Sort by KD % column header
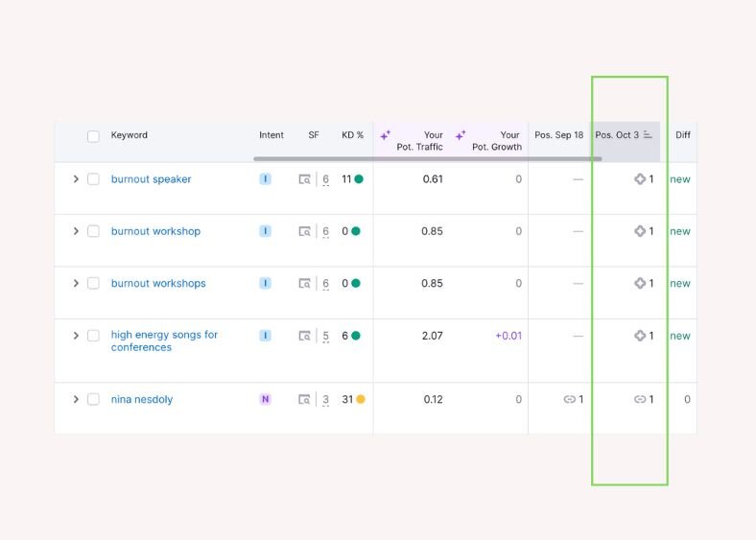The height and width of the screenshot is (540, 756). [352, 135]
